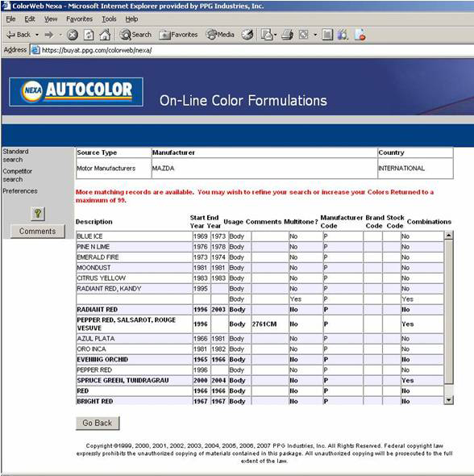Screen dimensions: 474x476
Task: Click the Comments button
Action: [38, 232]
